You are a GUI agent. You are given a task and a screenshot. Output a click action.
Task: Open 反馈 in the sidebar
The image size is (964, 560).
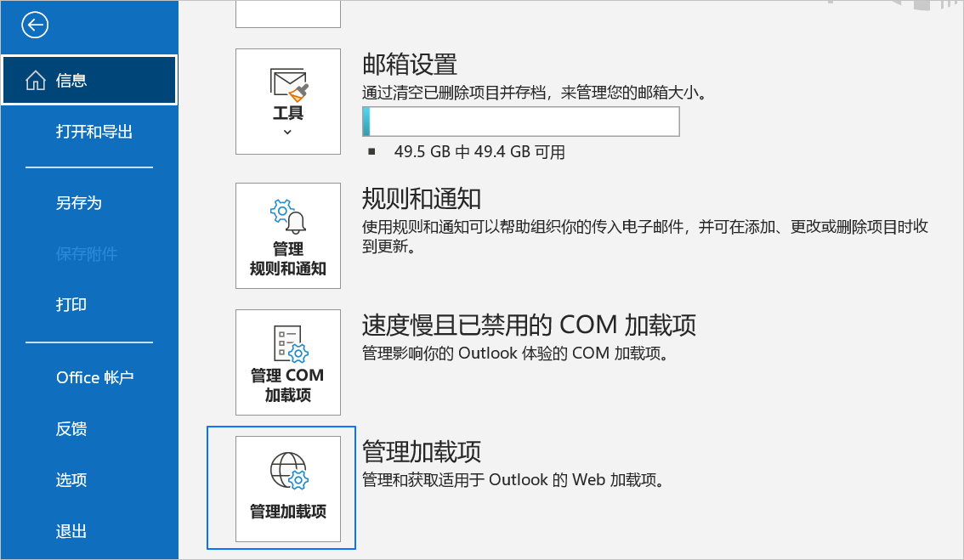tap(71, 428)
